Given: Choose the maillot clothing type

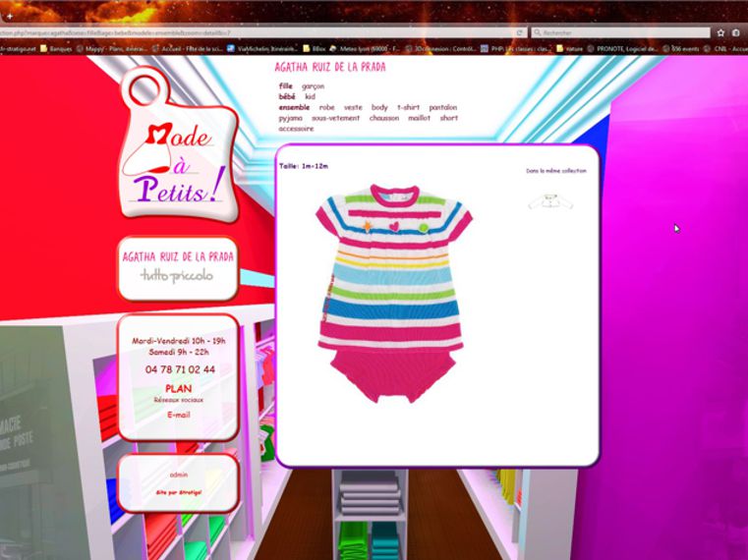Looking at the screenshot, I should pyautogui.click(x=420, y=118).
